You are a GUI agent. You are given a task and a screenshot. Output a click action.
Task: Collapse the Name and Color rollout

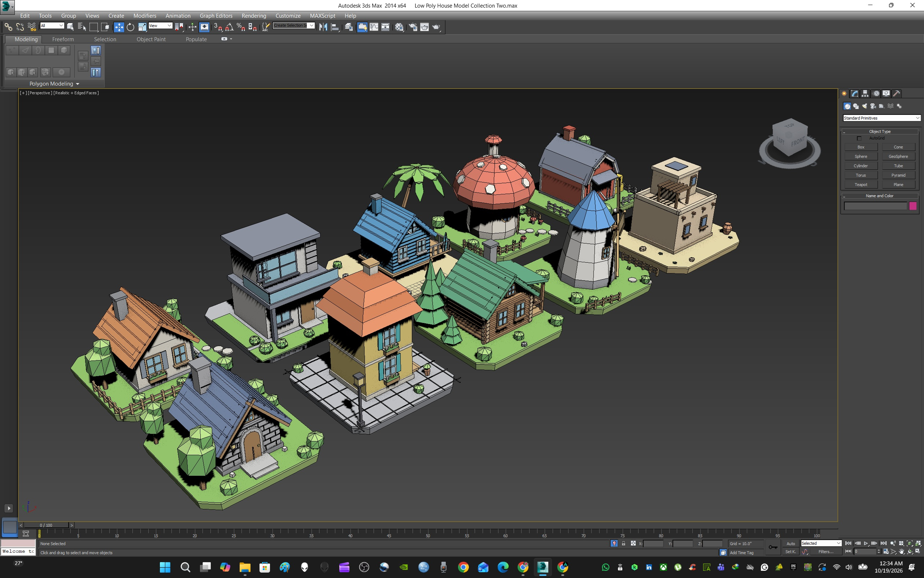coord(880,196)
